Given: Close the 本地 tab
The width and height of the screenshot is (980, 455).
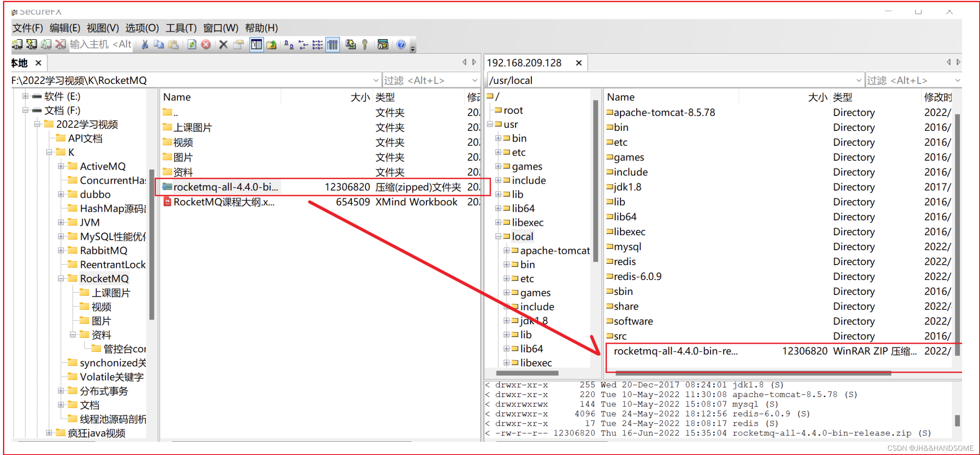Looking at the screenshot, I should point(38,63).
